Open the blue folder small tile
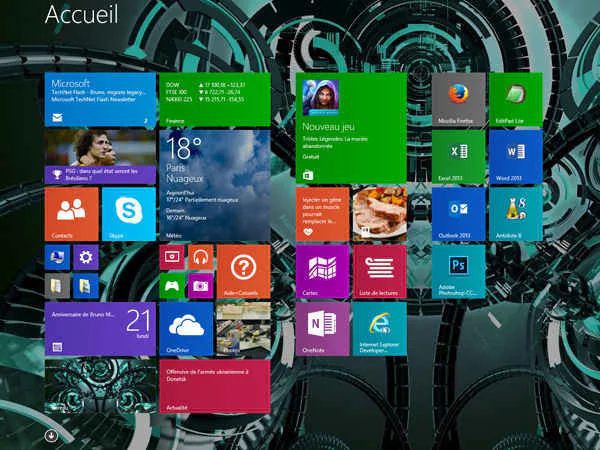Viewport: 600px width, 450px height. [x=86, y=286]
